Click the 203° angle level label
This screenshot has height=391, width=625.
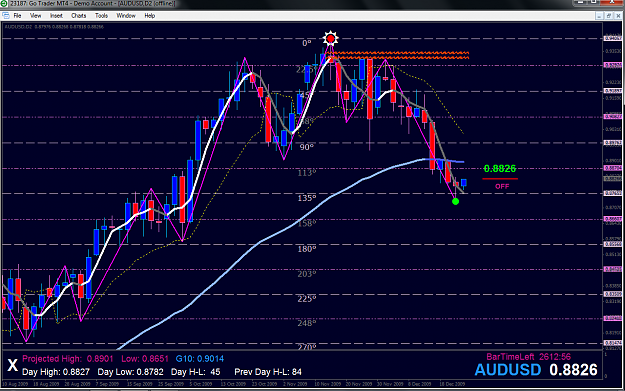pyautogui.click(x=307, y=274)
